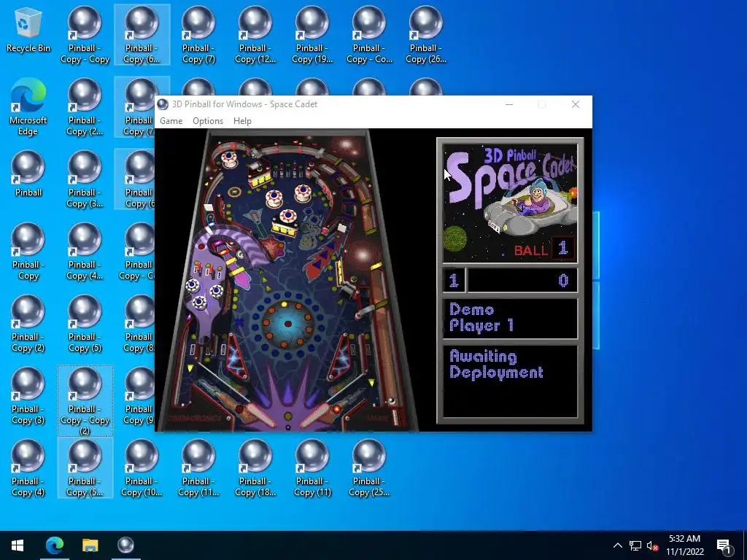Select the 'Pinball - Copy (2...' shortcut
This screenshot has width=747, height=560.
coord(85,108)
